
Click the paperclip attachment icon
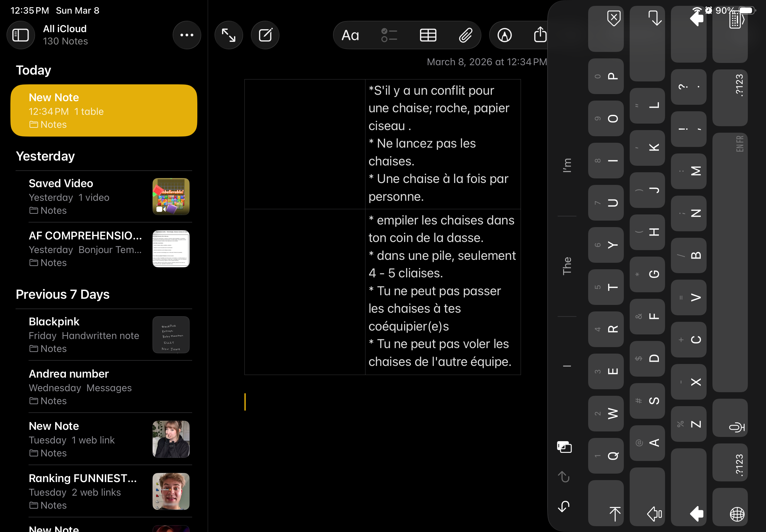pyautogui.click(x=465, y=35)
